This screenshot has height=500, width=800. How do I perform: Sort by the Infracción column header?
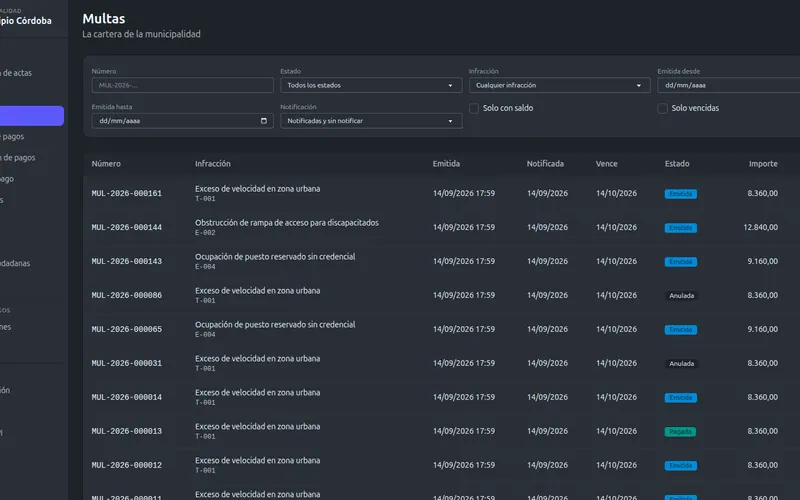point(213,164)
